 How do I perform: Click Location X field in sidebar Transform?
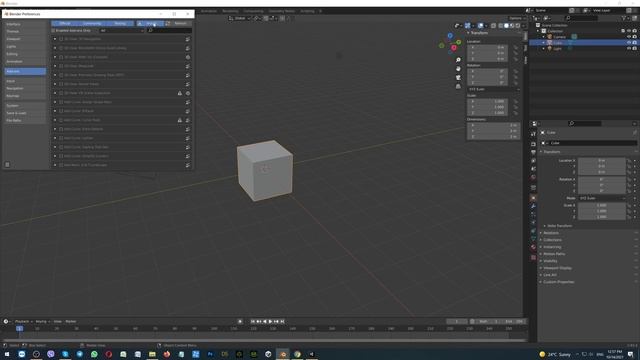click(x=488, y=47)
